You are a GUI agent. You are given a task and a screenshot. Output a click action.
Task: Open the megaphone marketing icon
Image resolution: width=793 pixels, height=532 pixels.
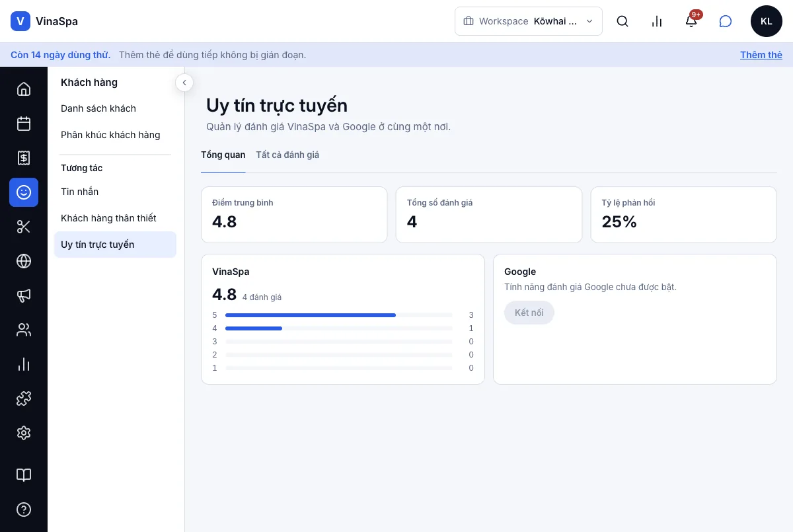coord(24,295)
